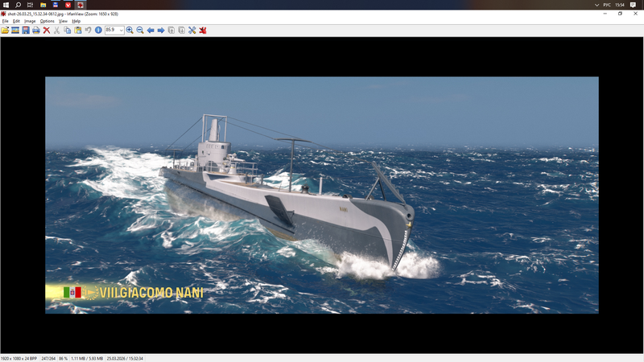Open the zoom percentage dropdown
644x362 pixels.
pos(121,30)
